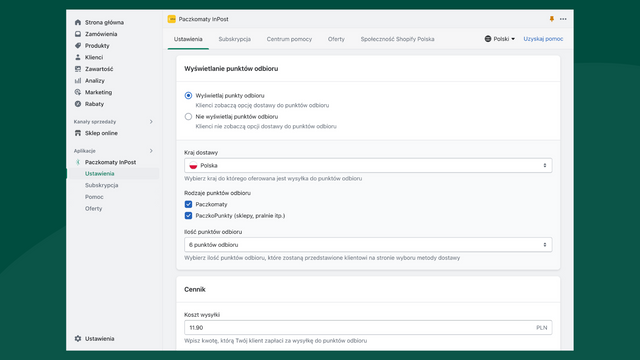Open Kraj dostawy Polska dropdown
The image size is (640, 360).
[368, 166]
